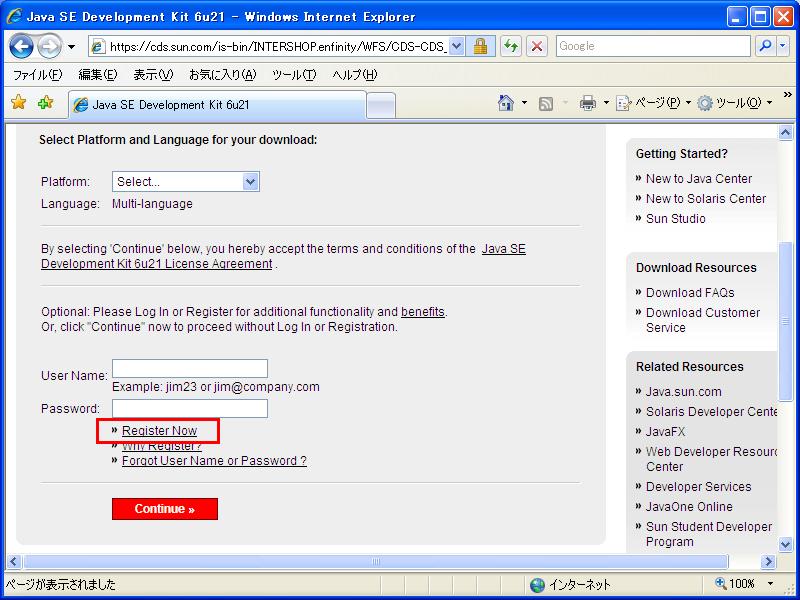Click the RSS feeds icon
Image resolution: width=800 pixels, height=600 pixels.
coord(546,104)
